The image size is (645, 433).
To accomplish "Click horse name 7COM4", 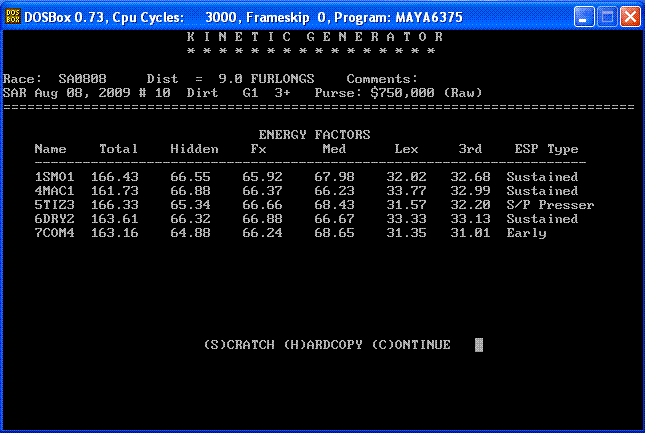I will point(54,233).
